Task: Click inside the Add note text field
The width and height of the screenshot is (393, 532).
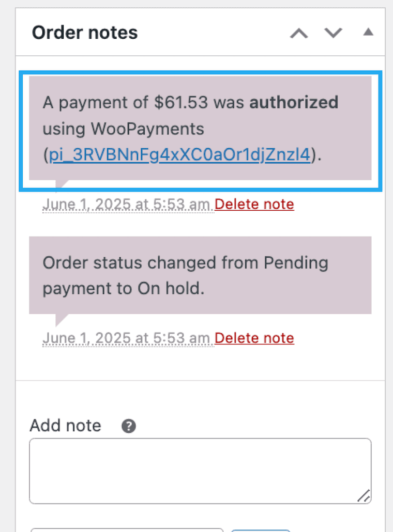Action: click(x=200, y=470)
